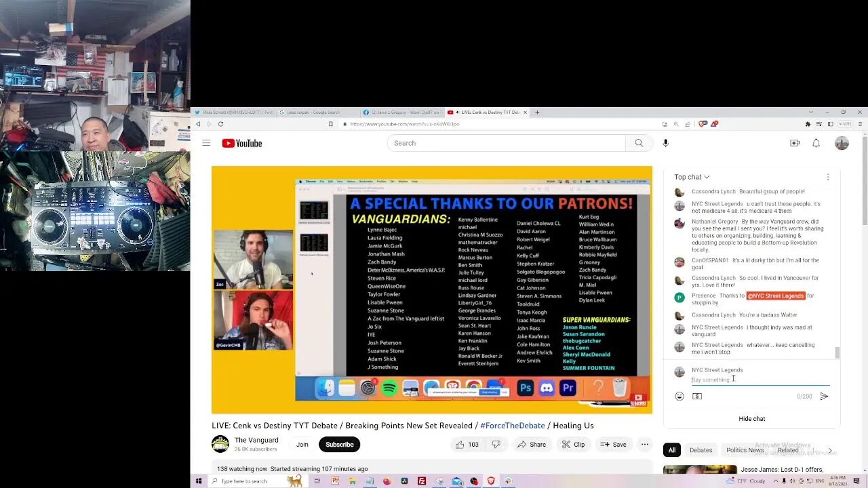Open Brave Shields icon in address bar

tap(703, 124)
